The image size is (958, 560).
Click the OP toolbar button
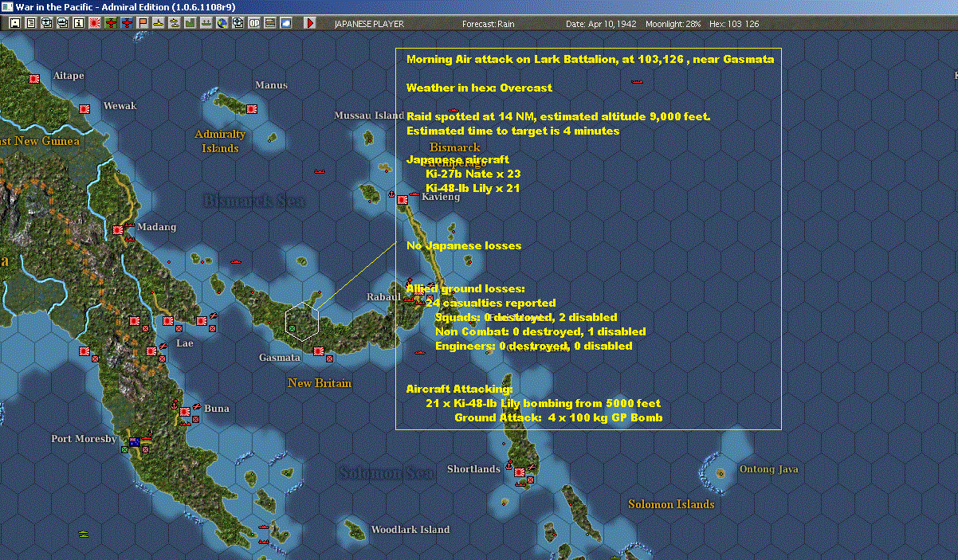click(254, 23)
